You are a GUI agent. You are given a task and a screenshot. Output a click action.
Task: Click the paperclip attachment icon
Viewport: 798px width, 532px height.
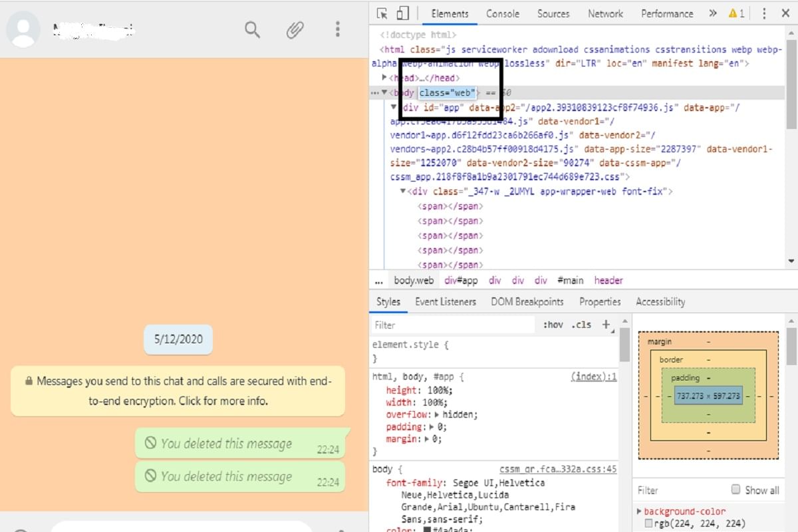point(295,30)
